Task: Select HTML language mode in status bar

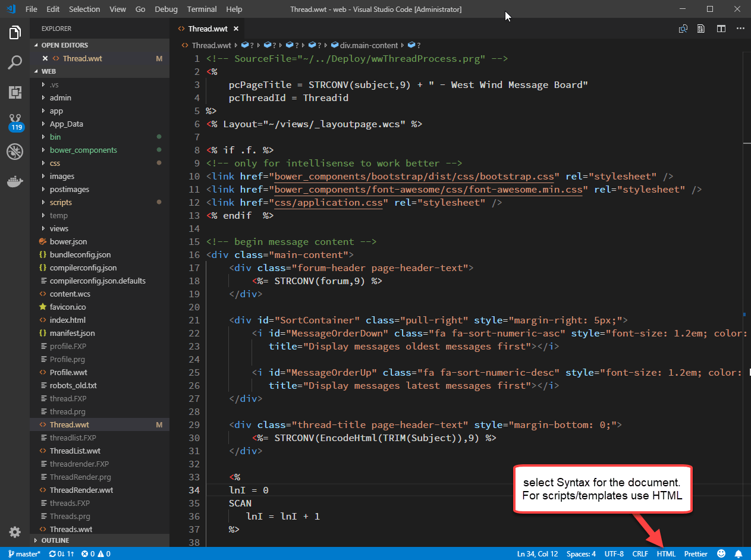Action: click(x=666, y=554)
